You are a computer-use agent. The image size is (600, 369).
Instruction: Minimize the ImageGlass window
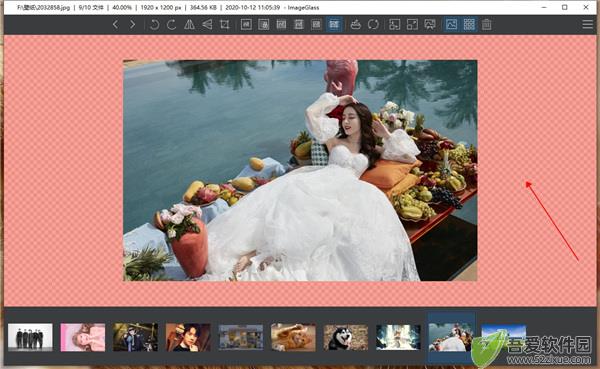pos(545,7)
